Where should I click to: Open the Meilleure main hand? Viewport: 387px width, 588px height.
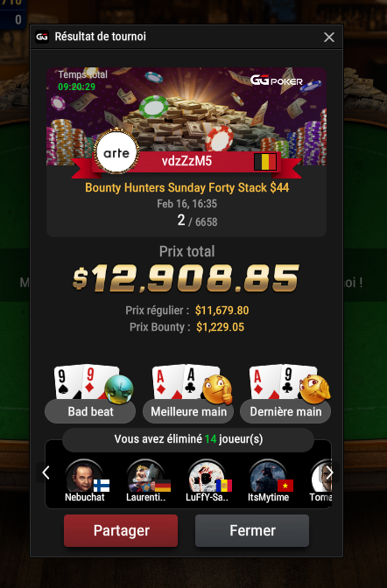point(188,411)
